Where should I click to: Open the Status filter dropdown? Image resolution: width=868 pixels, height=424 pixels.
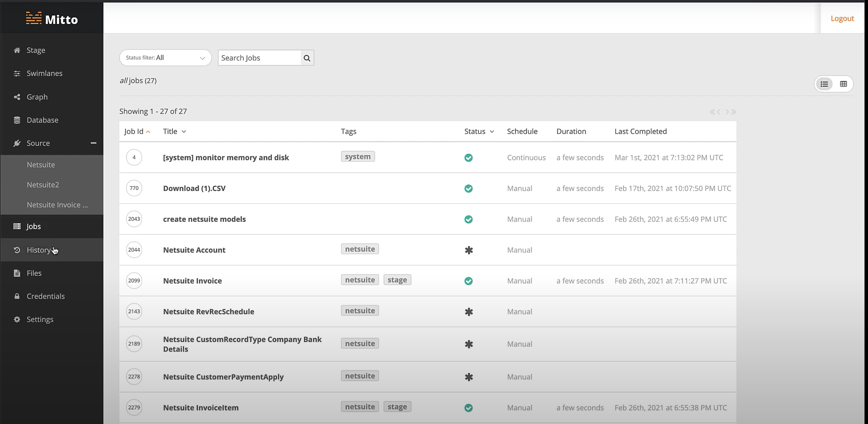click(x=165, y=58)
